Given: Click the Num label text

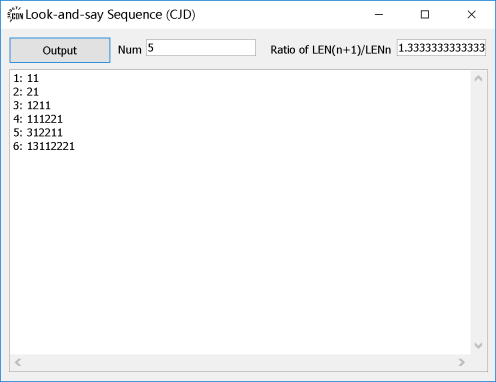Looking at the screenshot, I should click(130, 50).
